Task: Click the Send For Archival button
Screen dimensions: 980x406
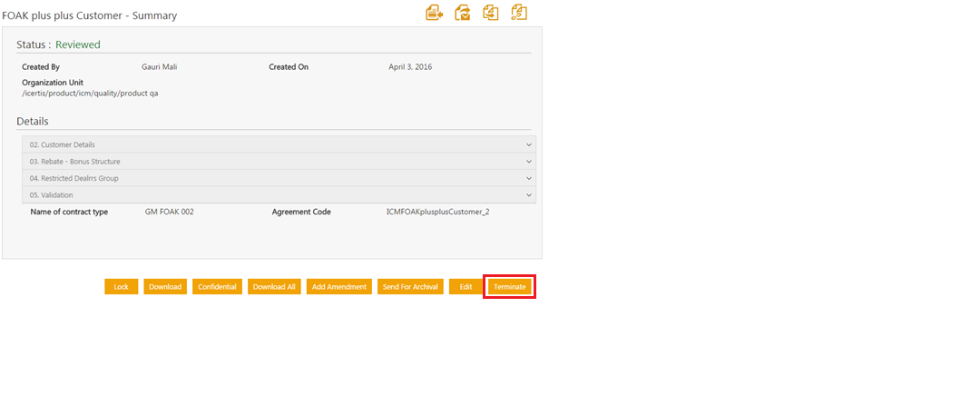Action: tap(410, 287)
